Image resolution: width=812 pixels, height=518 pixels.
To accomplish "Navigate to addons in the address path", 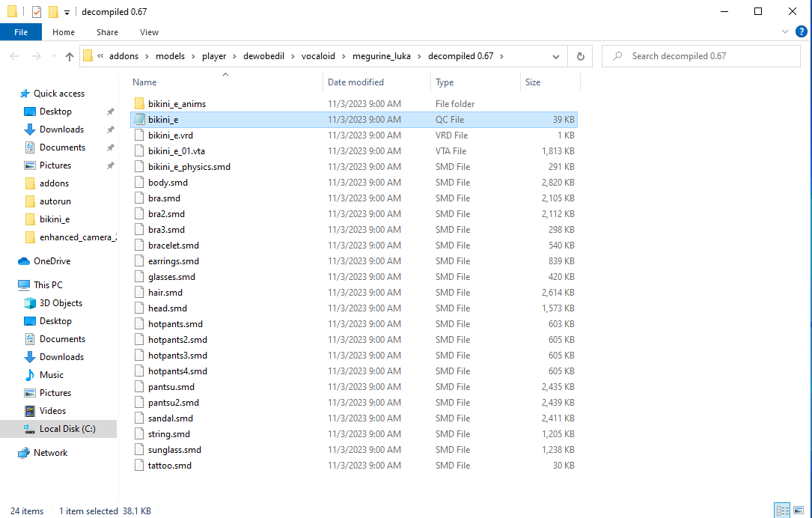I will [123, 56].
